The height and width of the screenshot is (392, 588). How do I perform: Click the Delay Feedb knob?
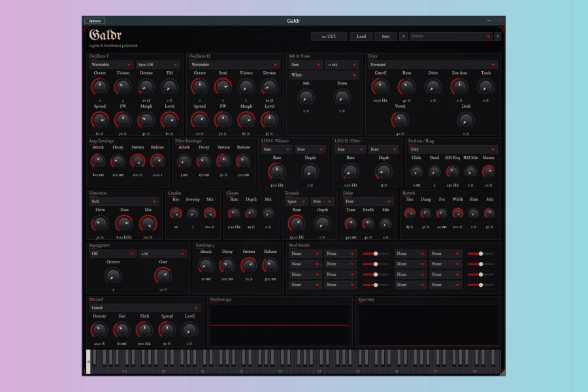tap(368, 223)
